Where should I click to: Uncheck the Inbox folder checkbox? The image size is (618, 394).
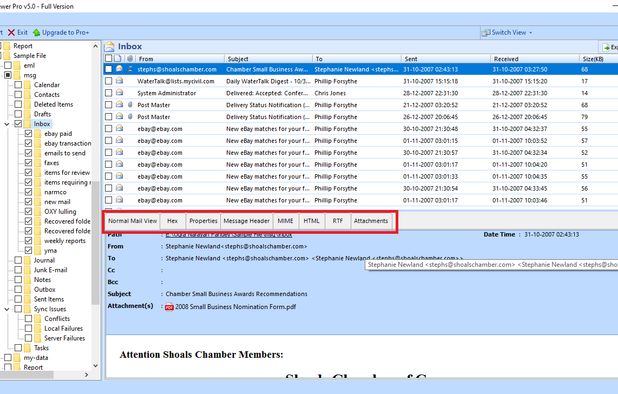(x=18, y=124)
